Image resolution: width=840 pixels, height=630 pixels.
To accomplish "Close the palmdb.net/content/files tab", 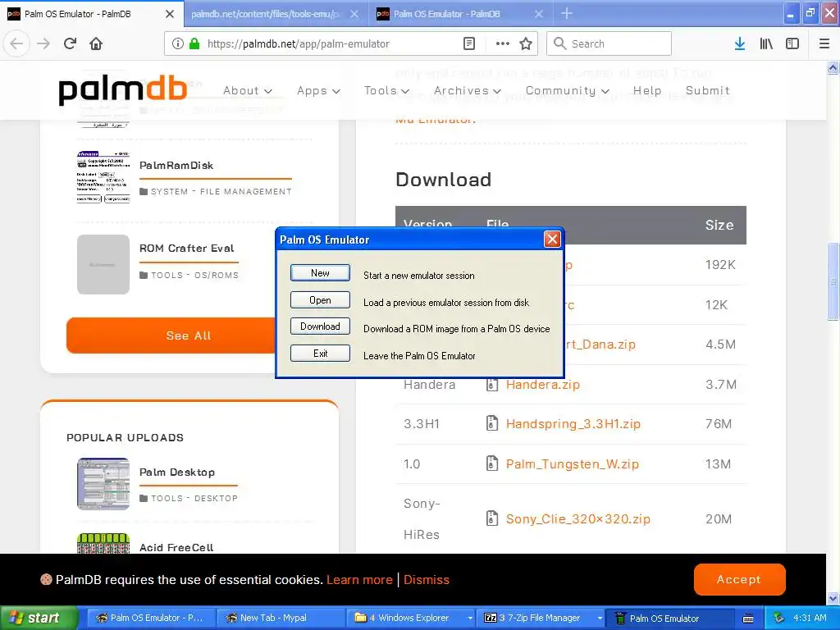I will (x=354, y=14).
